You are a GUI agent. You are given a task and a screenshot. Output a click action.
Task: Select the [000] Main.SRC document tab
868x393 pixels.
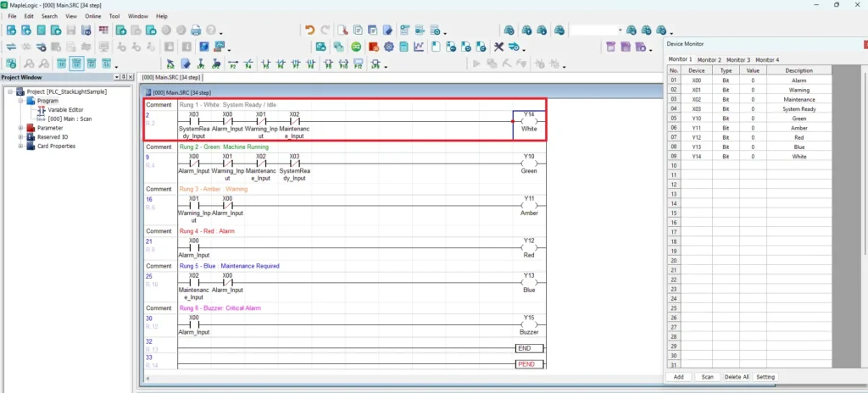click(171, 77)
